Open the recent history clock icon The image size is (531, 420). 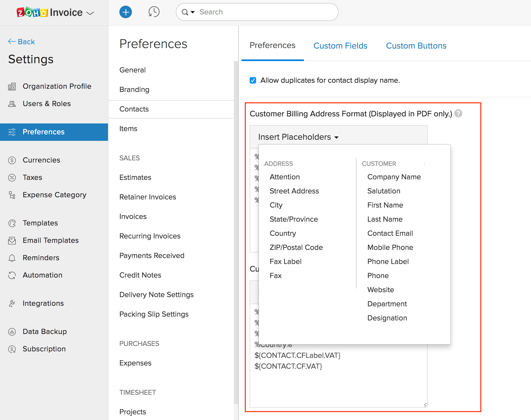coord(154,12)
